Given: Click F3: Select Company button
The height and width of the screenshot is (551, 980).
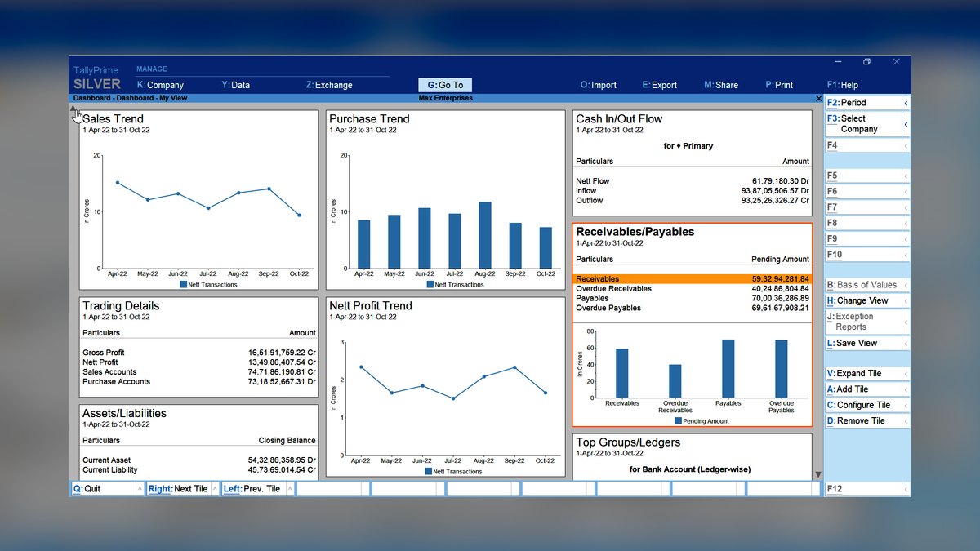Looking at the screenshot, I should [x=864, y=124].
